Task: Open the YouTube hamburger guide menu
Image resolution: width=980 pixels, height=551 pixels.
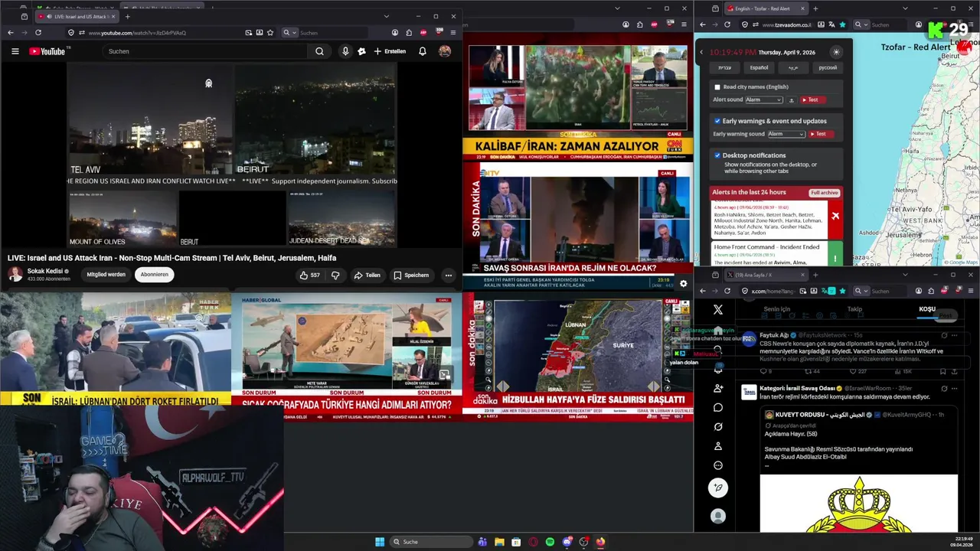Action: (x=15, y=51)
